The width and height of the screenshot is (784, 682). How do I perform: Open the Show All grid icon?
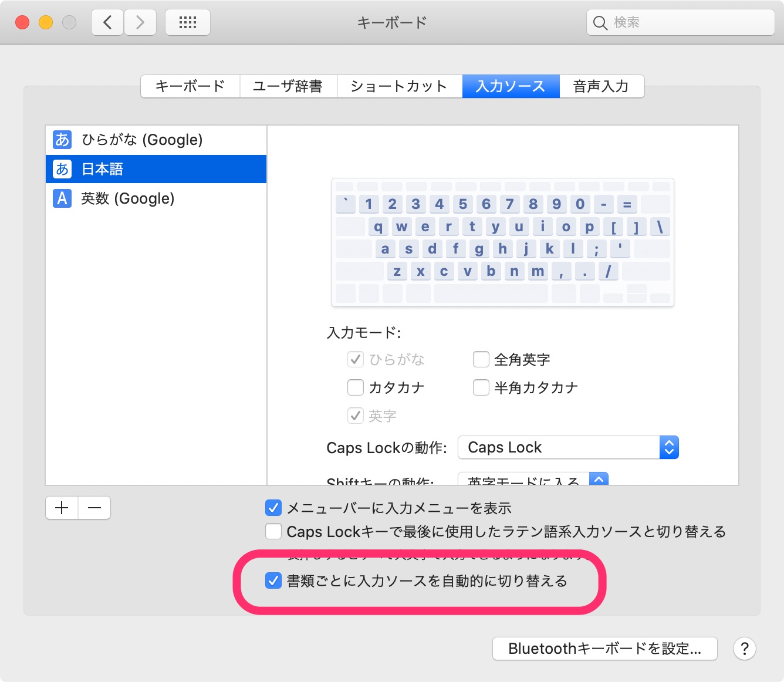pos(187,22)
